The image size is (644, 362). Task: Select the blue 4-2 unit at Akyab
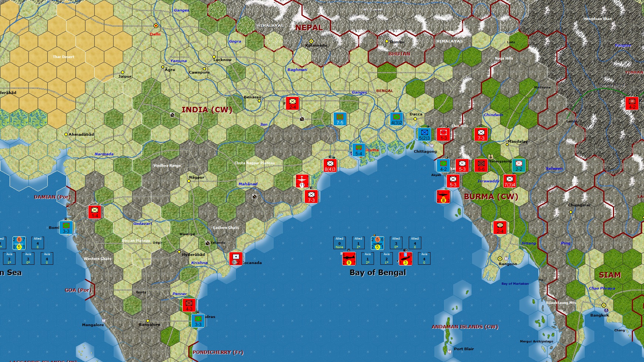click(443, 165)
